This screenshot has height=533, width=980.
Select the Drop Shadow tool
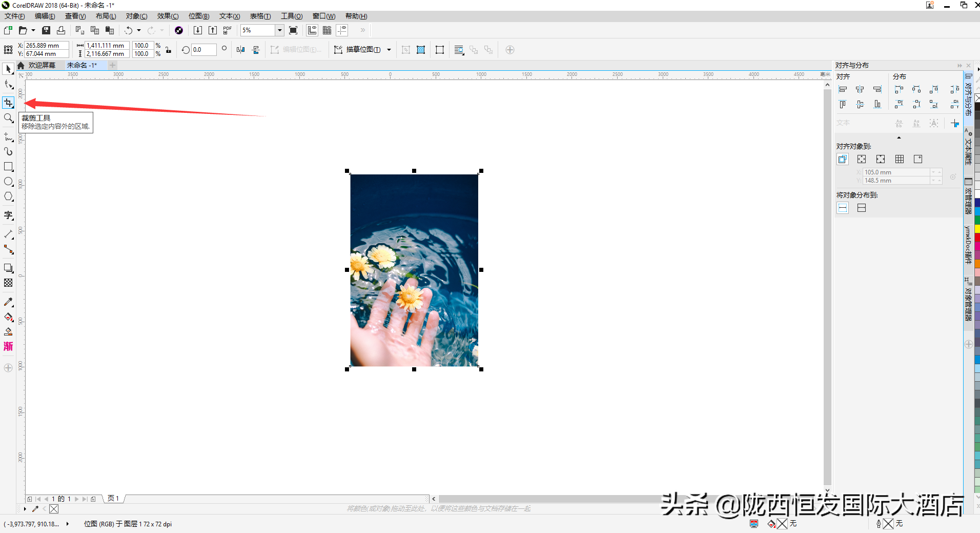[x=8, y=268]
